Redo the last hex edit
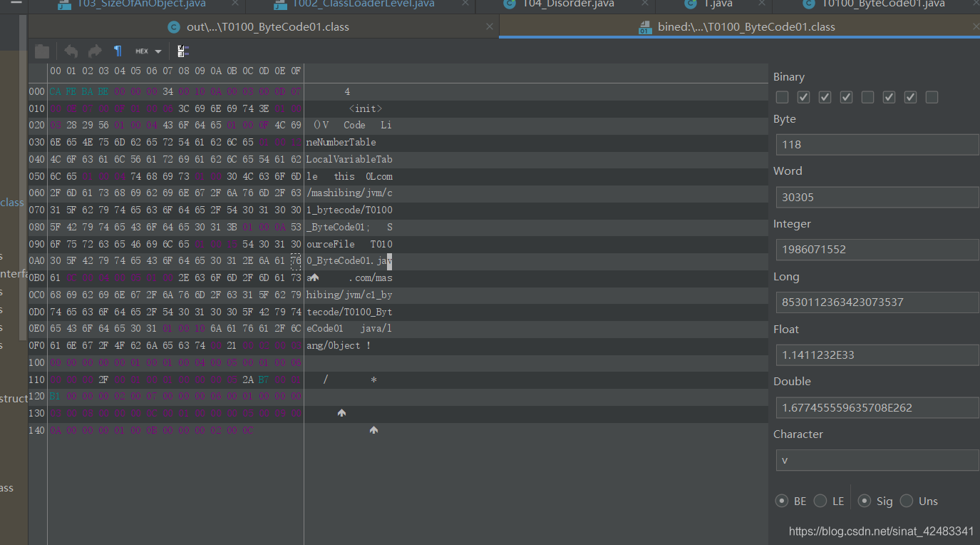The height and width of the screenshot is (545, 980). click(95, 51)
